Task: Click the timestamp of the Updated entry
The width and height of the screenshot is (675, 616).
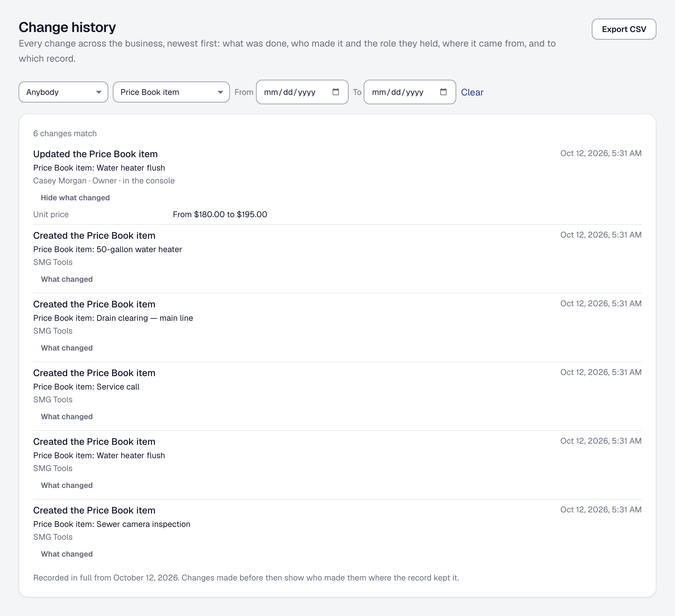Action: click(601, 153)
